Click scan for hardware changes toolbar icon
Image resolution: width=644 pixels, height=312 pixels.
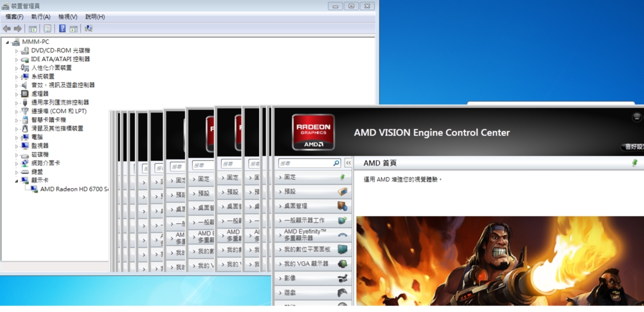coord(89,29)
